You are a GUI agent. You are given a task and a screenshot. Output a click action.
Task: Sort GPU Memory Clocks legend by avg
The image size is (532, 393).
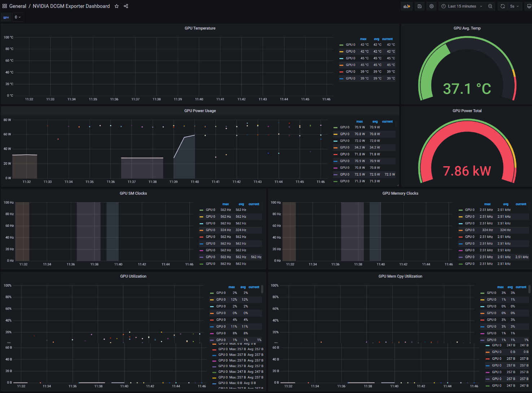point(506,204)
